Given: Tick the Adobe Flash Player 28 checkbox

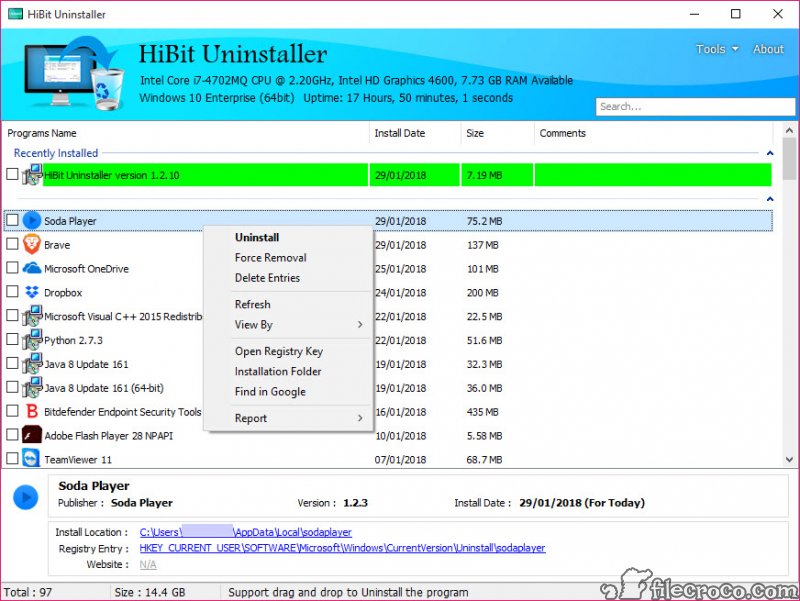Looking at the screenshot, I should point(12,435).
